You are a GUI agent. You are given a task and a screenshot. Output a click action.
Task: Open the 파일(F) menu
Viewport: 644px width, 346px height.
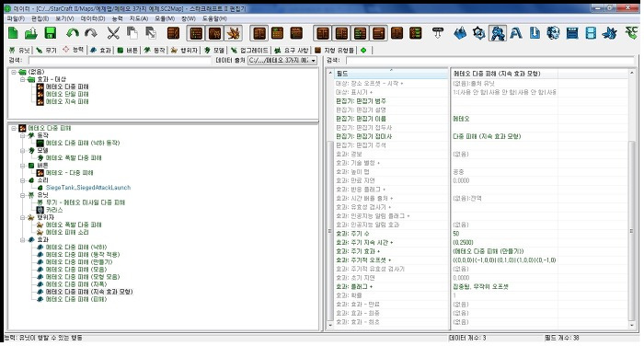16,18
